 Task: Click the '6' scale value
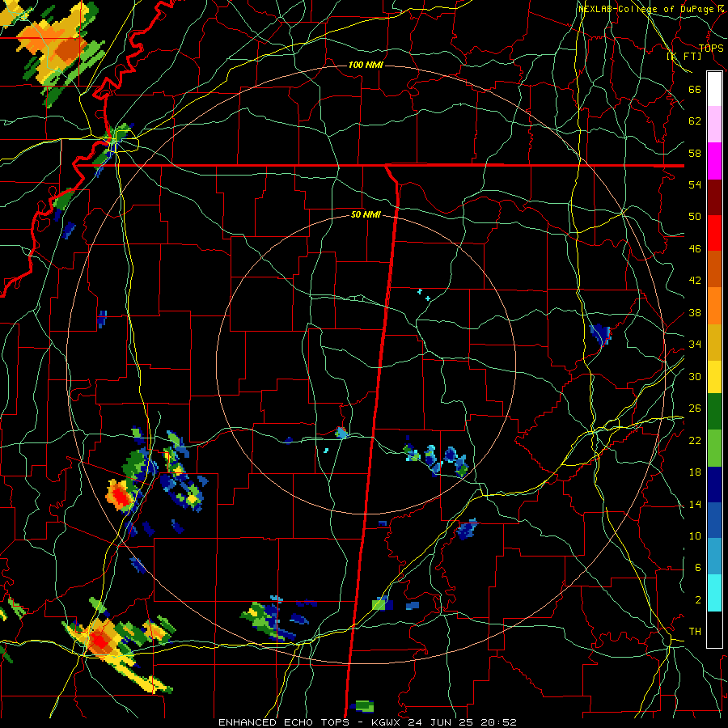point(698,568)
